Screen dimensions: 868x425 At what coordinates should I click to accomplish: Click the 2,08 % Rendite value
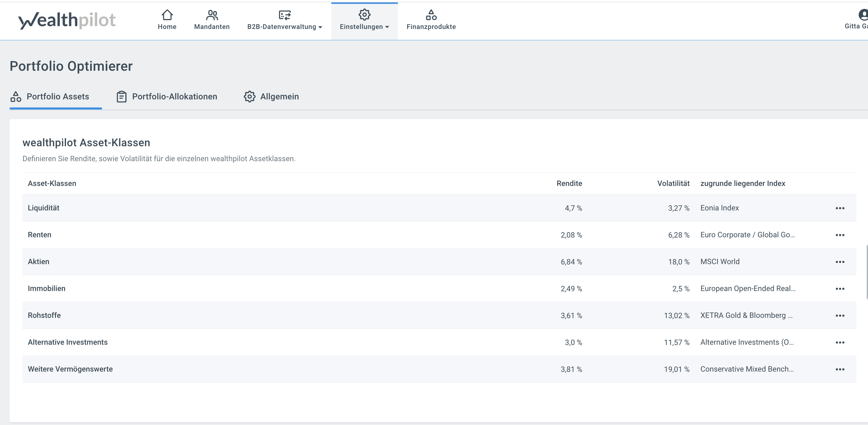571,235
